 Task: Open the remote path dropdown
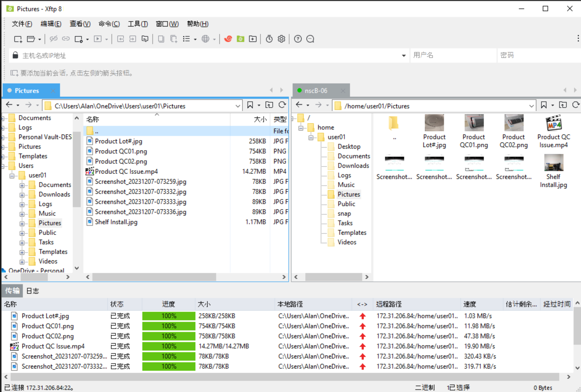(531, 106)
